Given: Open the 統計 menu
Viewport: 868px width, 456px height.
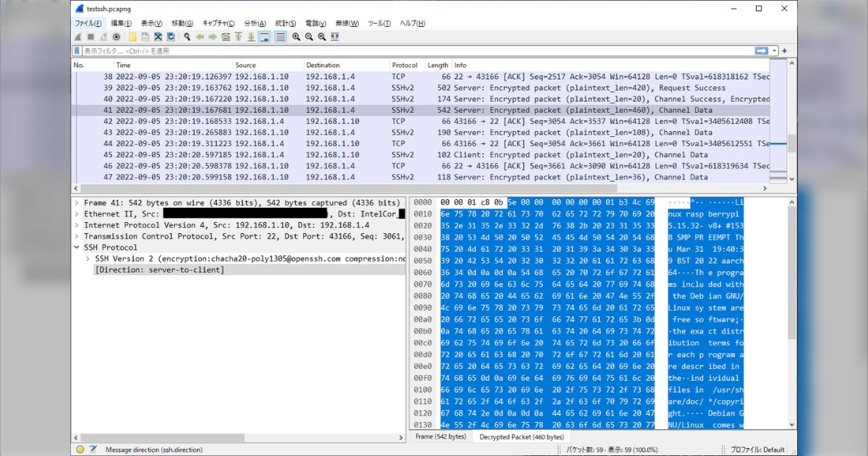Looking at the screenshot, I should (286, 22).
